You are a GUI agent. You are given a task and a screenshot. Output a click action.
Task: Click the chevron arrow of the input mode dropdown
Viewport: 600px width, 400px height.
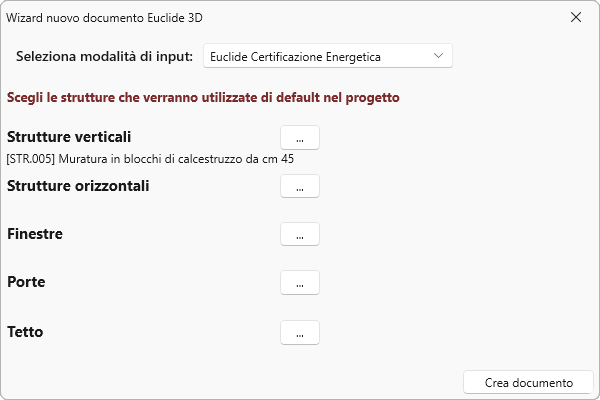click(x=438, y=56)
